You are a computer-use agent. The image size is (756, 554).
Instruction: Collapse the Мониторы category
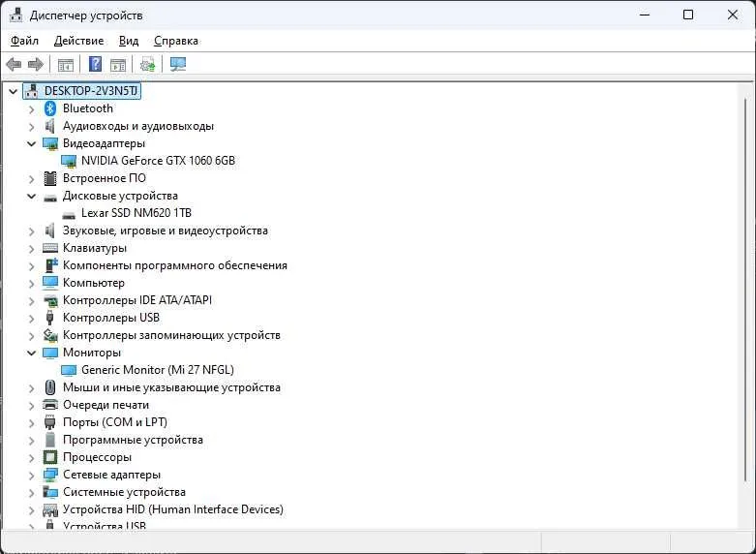pos(31,353)
